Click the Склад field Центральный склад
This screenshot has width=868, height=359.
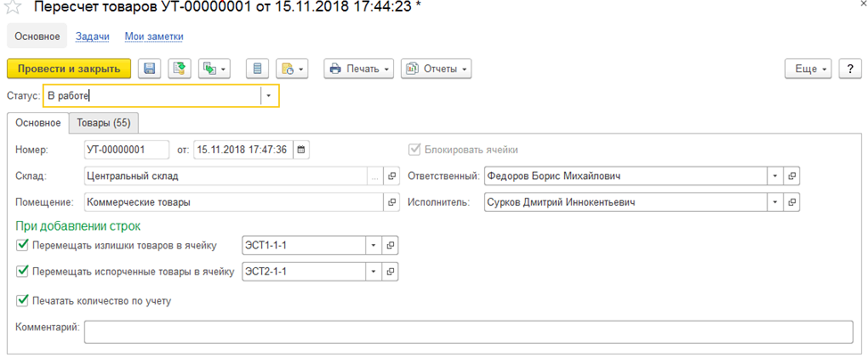(x=225, y=175)
